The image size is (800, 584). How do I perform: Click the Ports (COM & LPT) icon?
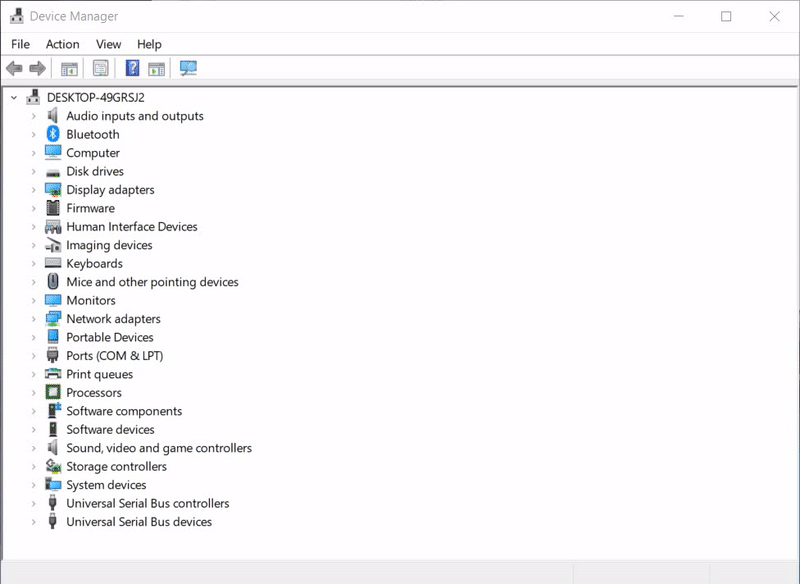[53, 355]
